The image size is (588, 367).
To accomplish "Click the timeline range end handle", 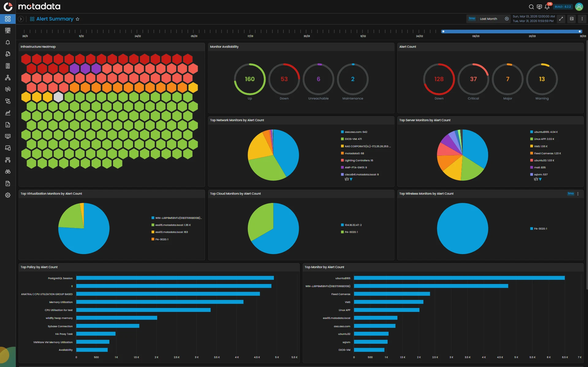I will point(580,31).
